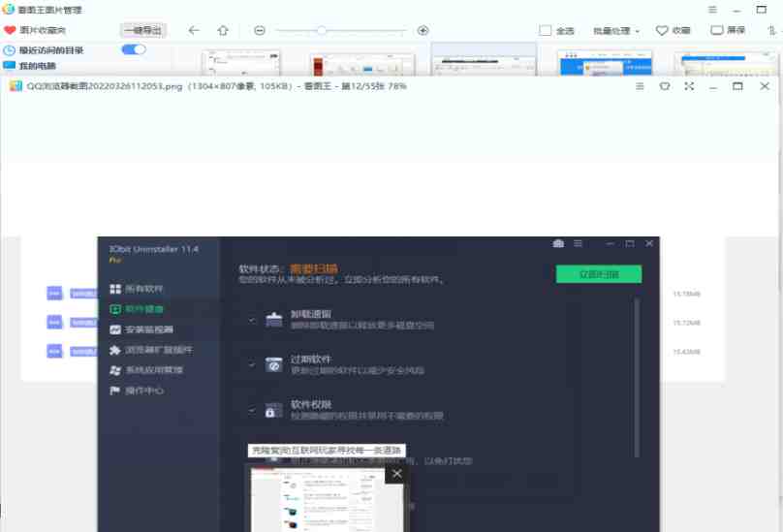
Task: Click the 卸载遗留 broom icon
Action: pos(273,319)
